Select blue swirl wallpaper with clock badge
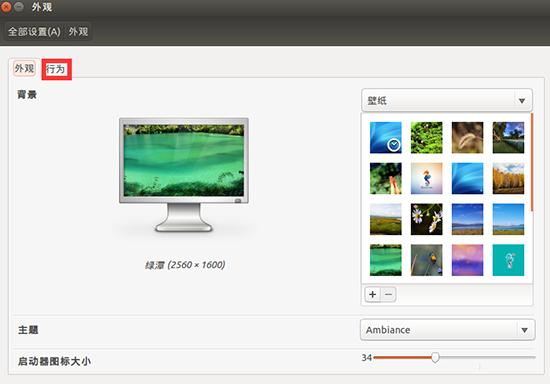This screenshot has height=384, width=550. pyautogui.click(x=385, y=137)
